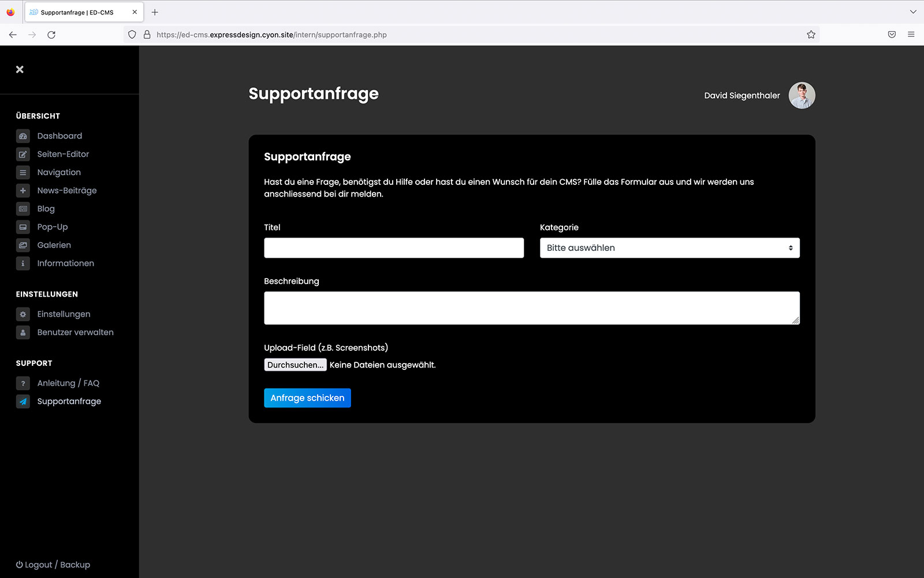The height and width of the screenshot is (578, 924).
Task: Bookmark this page with the star icon
Action: 811,35
